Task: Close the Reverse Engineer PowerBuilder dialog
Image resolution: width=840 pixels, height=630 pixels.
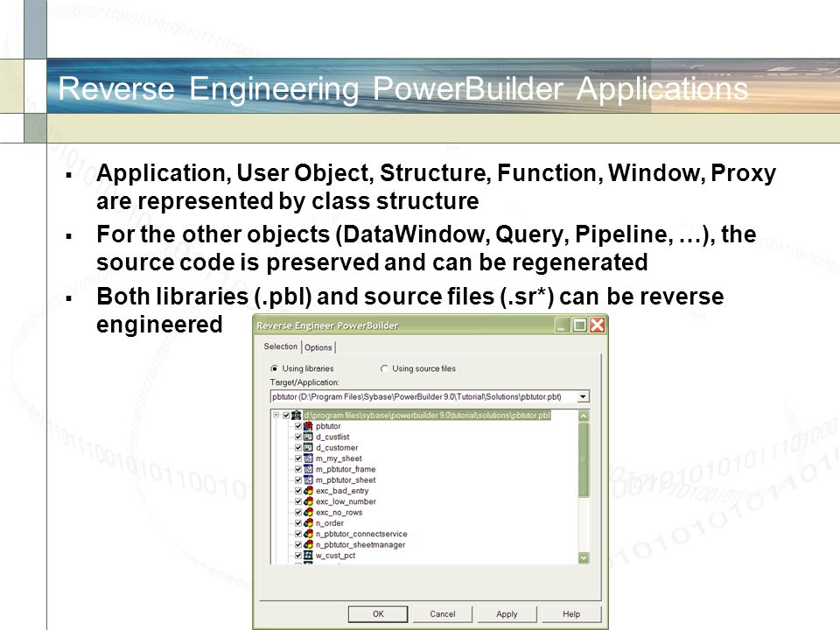Action: pyautogui.click(x=598, y=325)
